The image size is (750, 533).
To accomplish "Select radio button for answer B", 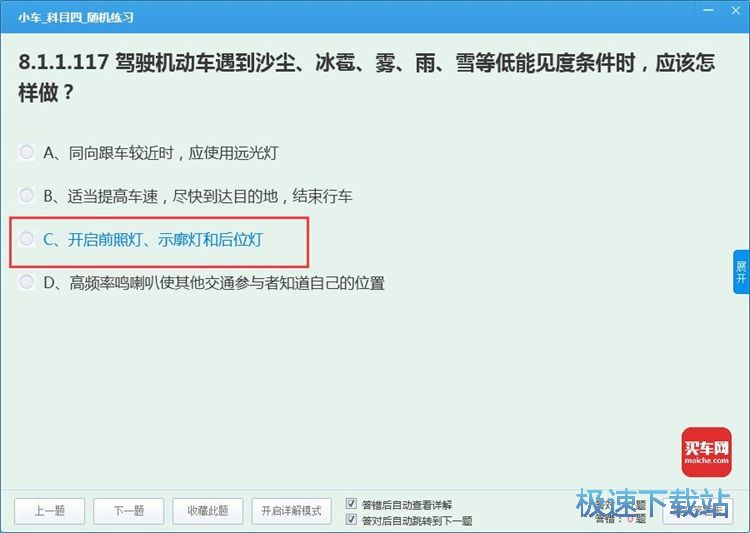I will (26, 195).
